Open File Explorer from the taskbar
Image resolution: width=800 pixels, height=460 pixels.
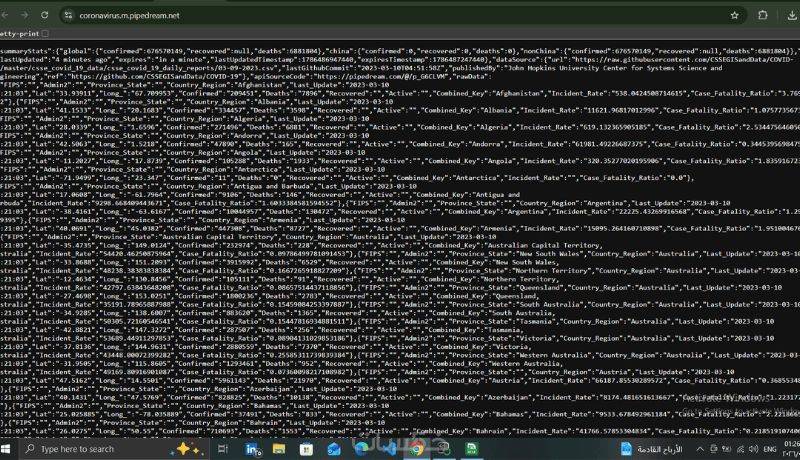pos(279,449)
